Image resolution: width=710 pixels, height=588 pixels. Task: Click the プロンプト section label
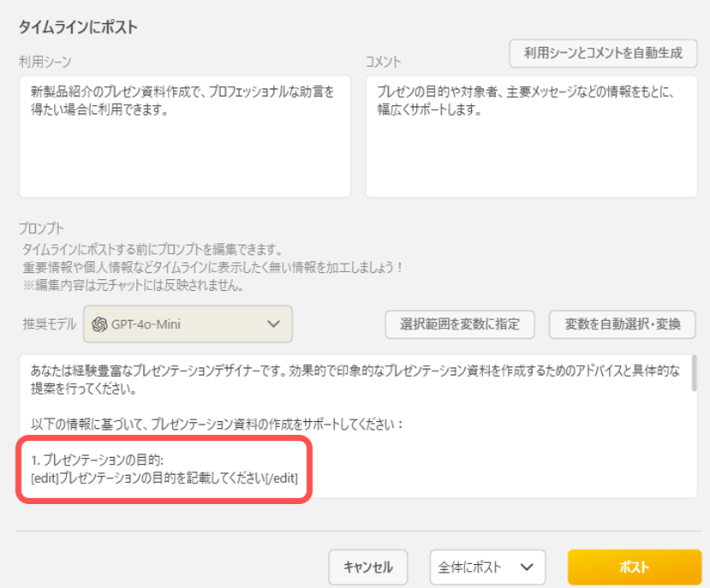click(x=42, y=229)
